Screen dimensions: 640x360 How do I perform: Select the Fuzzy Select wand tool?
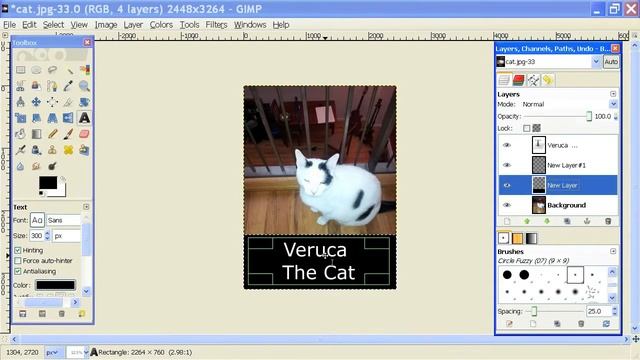pyautogui.click(x=68, y=70)
